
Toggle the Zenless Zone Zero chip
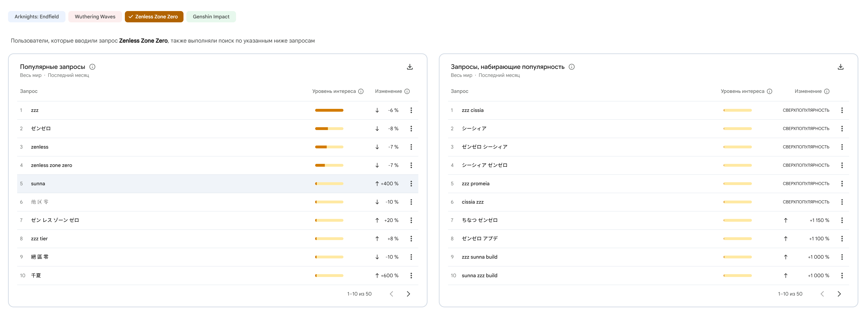154,16
